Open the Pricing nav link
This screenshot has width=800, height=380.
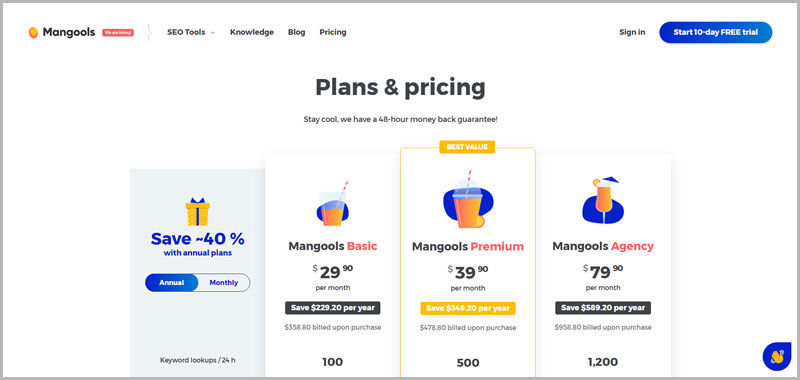[x=333, y=32]
